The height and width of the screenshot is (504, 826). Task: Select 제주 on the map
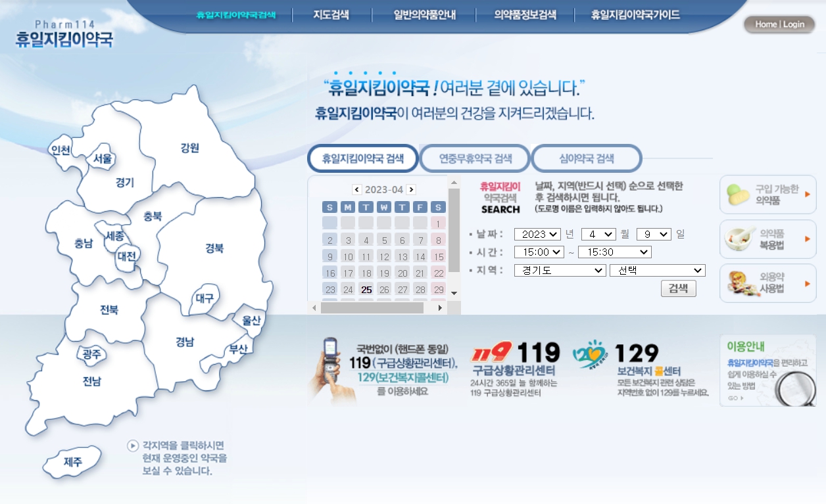pos(73,462)
